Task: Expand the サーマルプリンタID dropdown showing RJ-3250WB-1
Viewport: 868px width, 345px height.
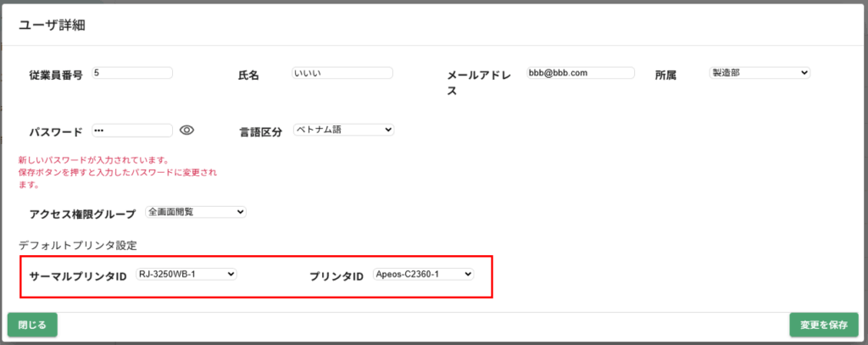Action: click(186, 275)
